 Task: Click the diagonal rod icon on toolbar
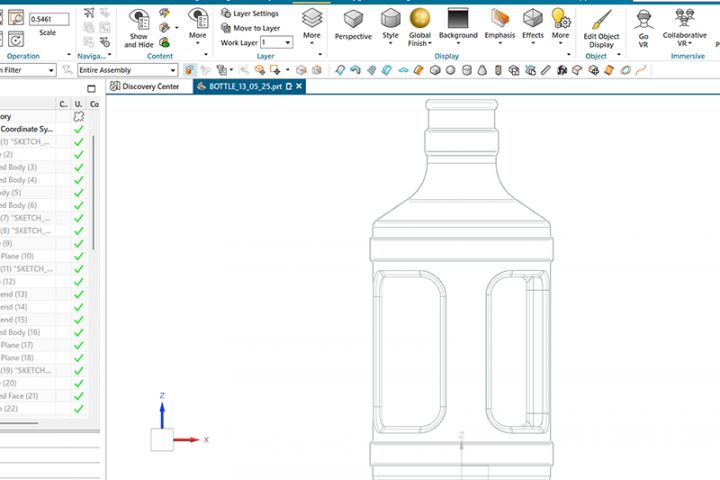tap(546, 70)
